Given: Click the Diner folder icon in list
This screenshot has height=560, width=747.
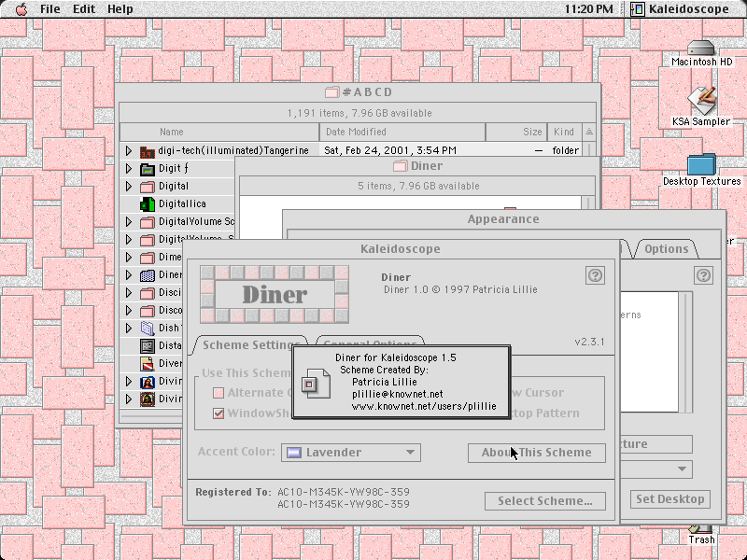Looking at the screenshot, I should 148,275.
